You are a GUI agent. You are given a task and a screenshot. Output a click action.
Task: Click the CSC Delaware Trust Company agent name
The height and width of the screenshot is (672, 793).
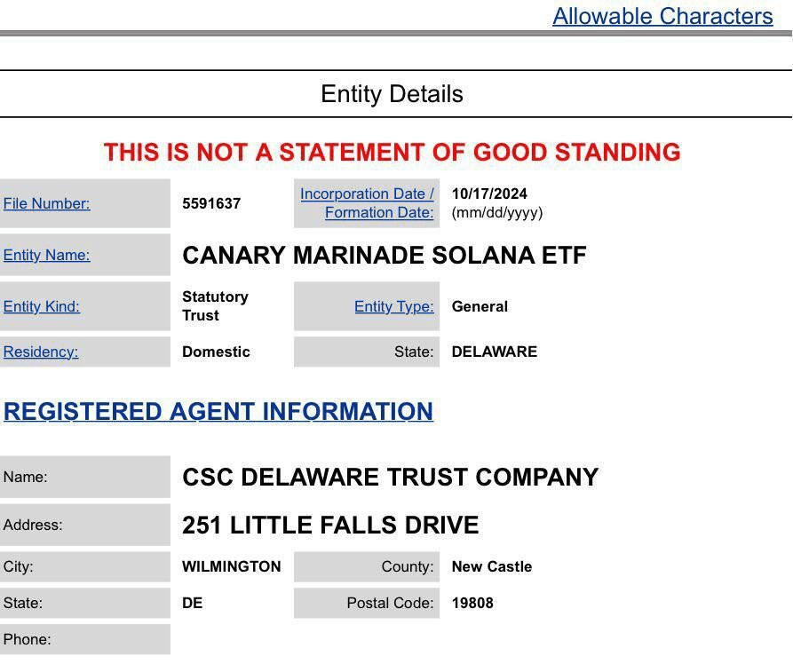coord(390,478)
